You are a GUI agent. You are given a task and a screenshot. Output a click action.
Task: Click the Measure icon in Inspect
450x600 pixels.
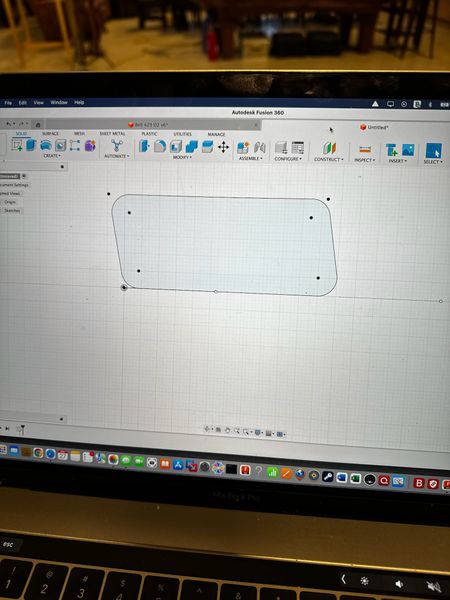[365, 149]
